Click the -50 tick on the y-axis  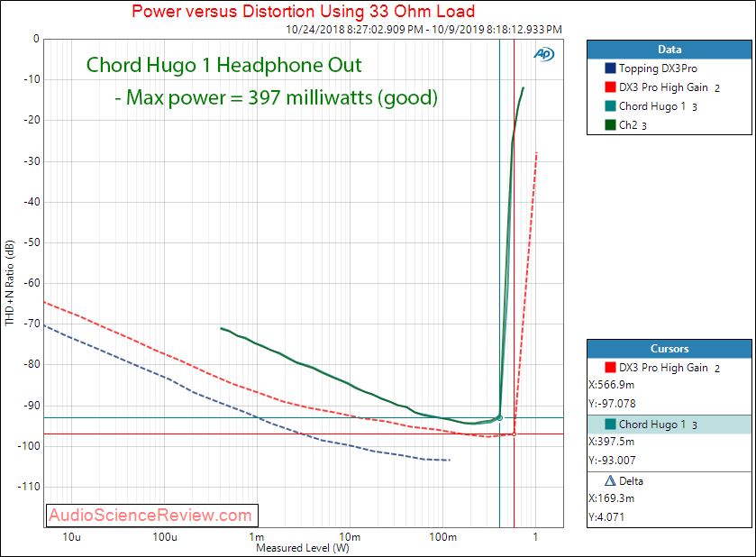click(32, 242)
